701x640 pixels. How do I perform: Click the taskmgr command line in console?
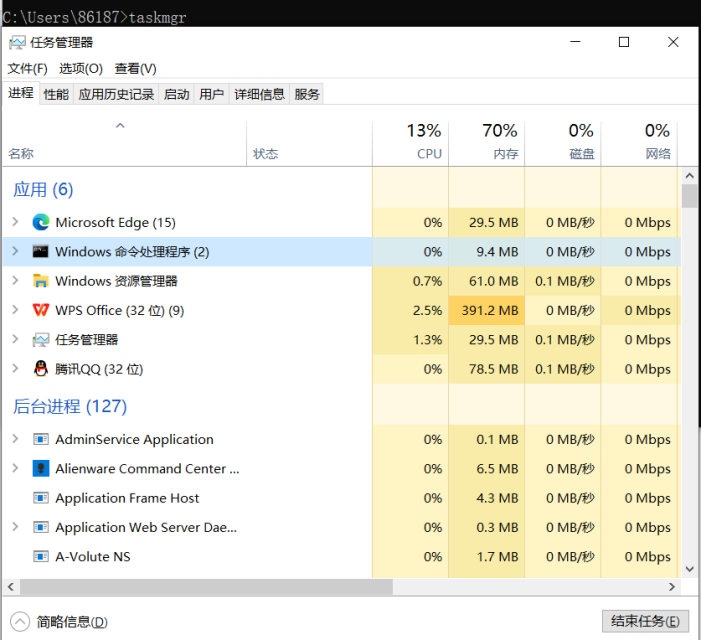[94, 17]
